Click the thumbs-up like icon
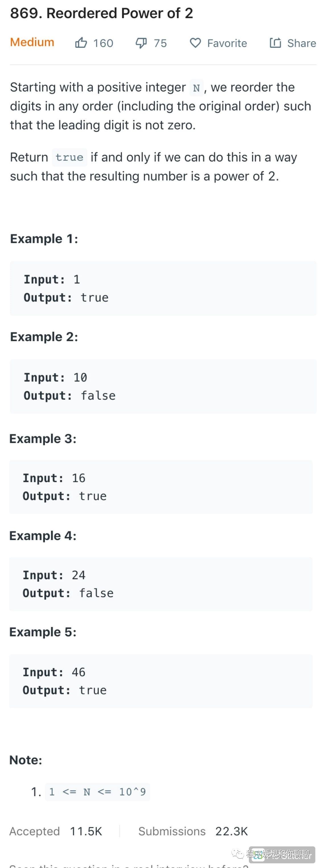The height and width of the screenshot is (868, 320). point(81,43)
